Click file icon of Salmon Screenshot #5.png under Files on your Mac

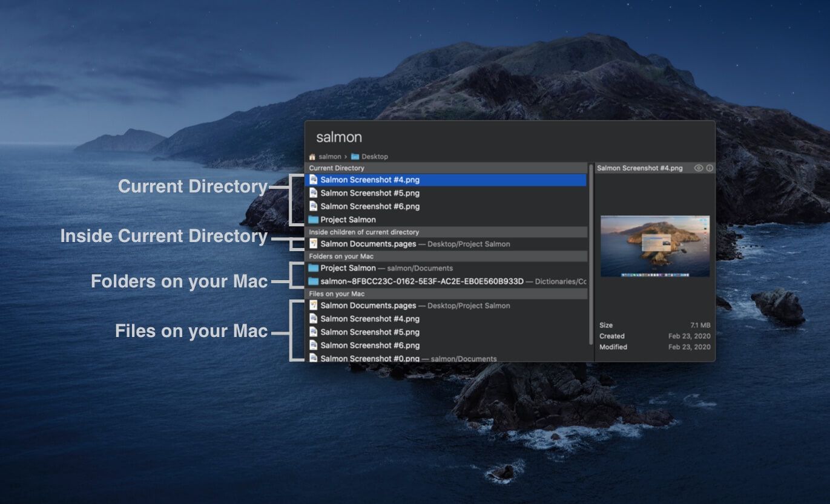tap(313, 332)
